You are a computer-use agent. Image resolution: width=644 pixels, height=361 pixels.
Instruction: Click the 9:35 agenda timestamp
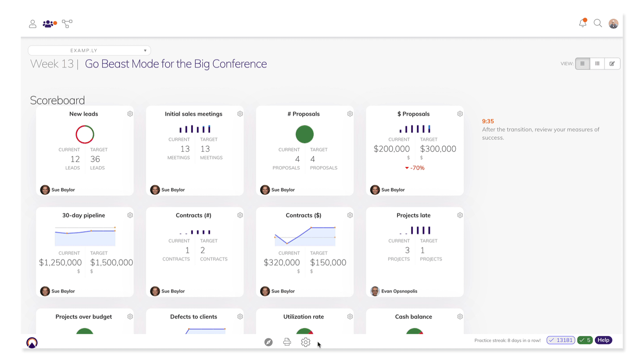coord(488,121)
